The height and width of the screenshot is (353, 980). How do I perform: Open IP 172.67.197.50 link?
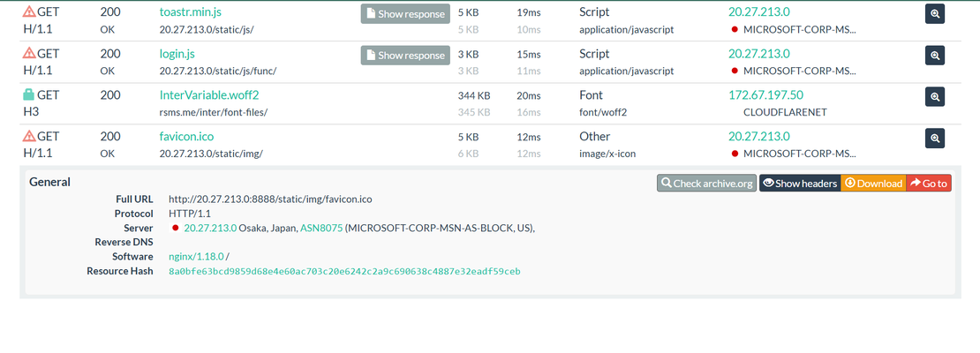tap(765, 95)
